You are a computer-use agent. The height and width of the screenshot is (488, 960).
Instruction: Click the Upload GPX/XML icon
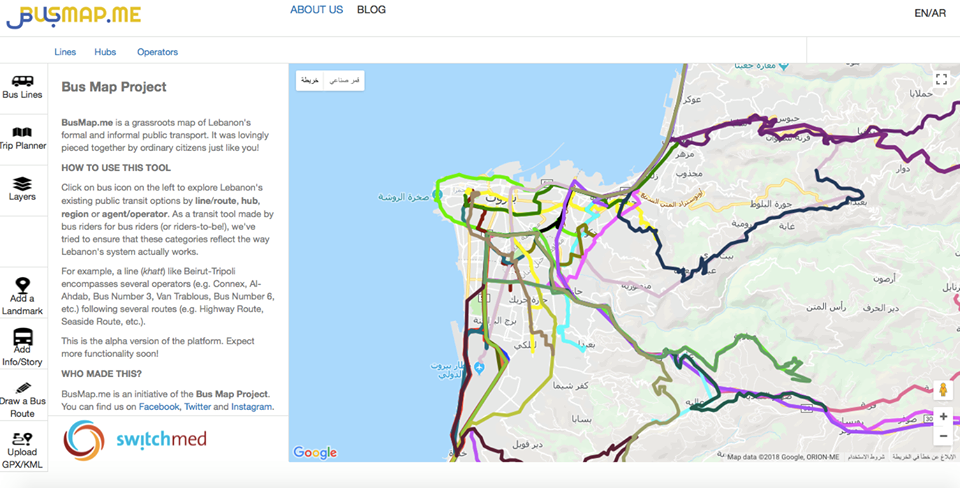pyautogui.click(x=22, y=439)
